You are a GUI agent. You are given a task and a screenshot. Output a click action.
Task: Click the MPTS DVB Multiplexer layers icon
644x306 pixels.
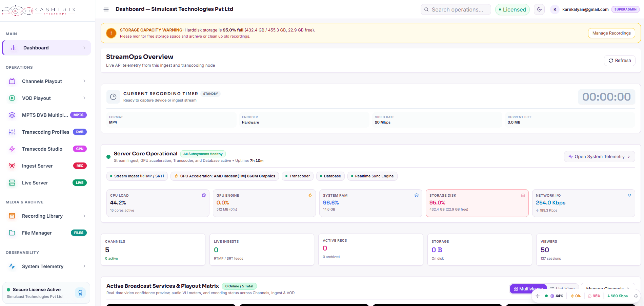click(x=12, y=115)
